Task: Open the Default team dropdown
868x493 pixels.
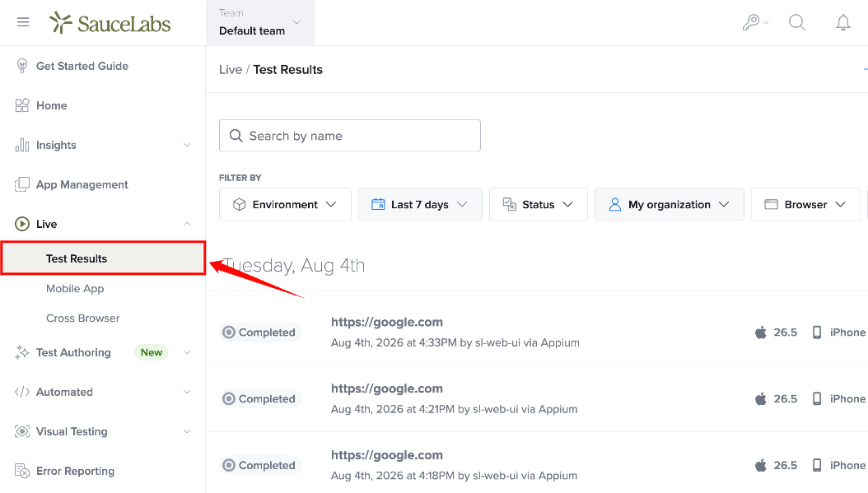Action: click(259, 23)
